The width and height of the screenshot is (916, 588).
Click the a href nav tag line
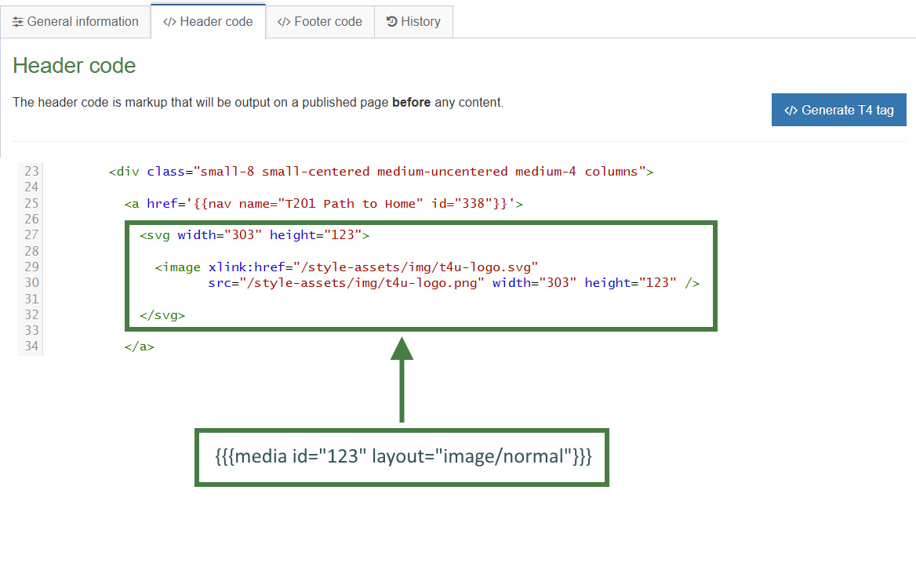[323, 204]
